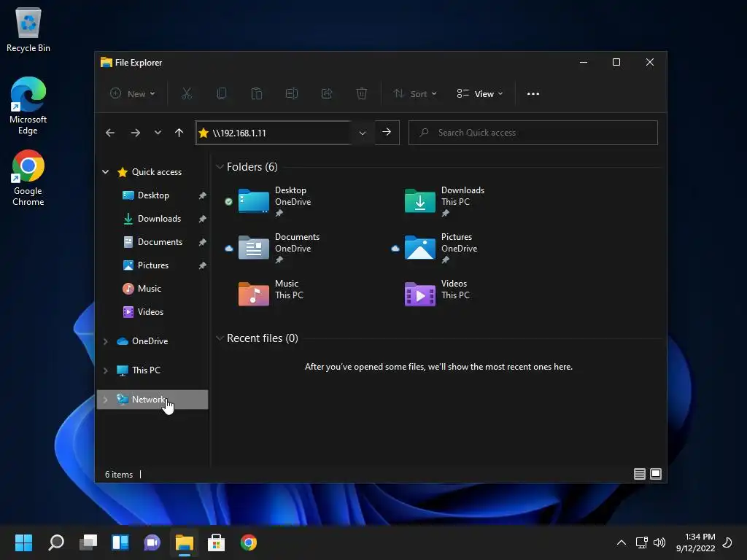Select Desktop in Quick access sidebar
The height and width of the screenshot is (560, 747).
point(152,195)
